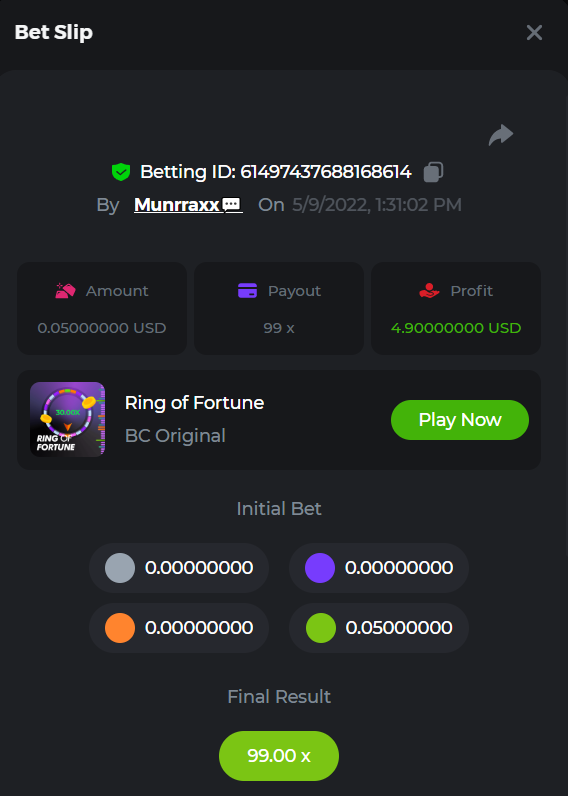The image size is (568, 796).
Task: Click the 99.00 x final result pill
Action: click(279, 756)
